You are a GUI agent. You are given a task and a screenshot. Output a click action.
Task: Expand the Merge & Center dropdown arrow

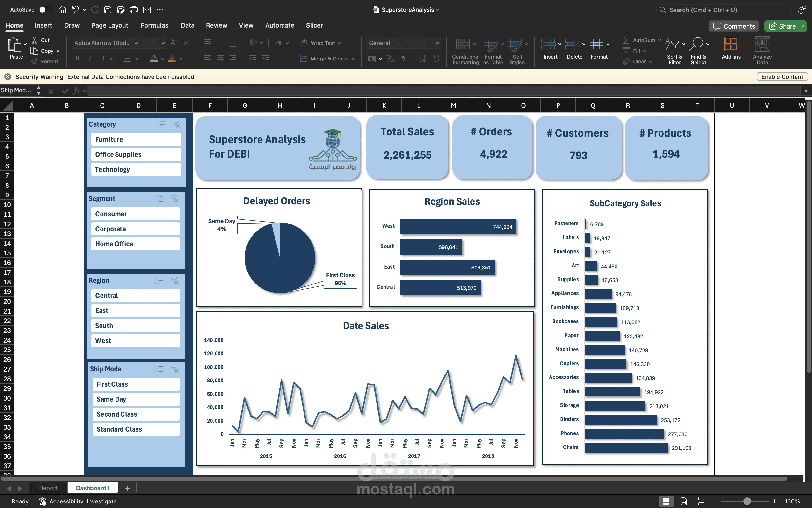(x=353, y=59)
